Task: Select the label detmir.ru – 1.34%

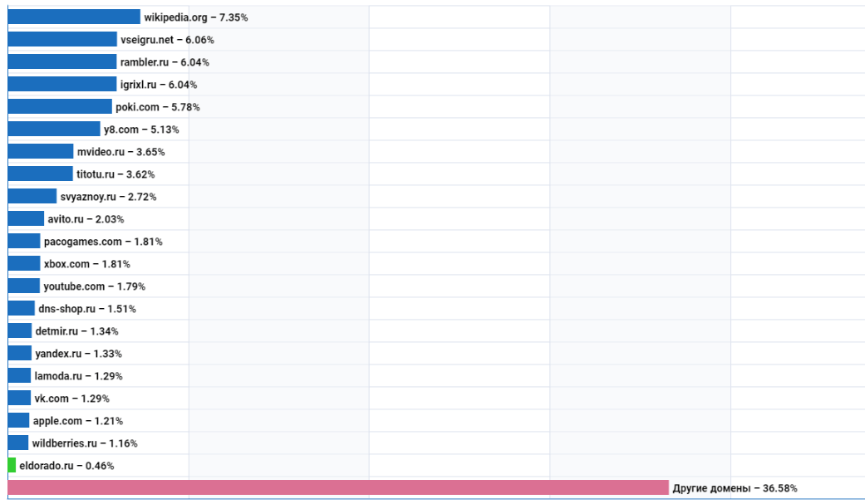Action: point(76,331)
